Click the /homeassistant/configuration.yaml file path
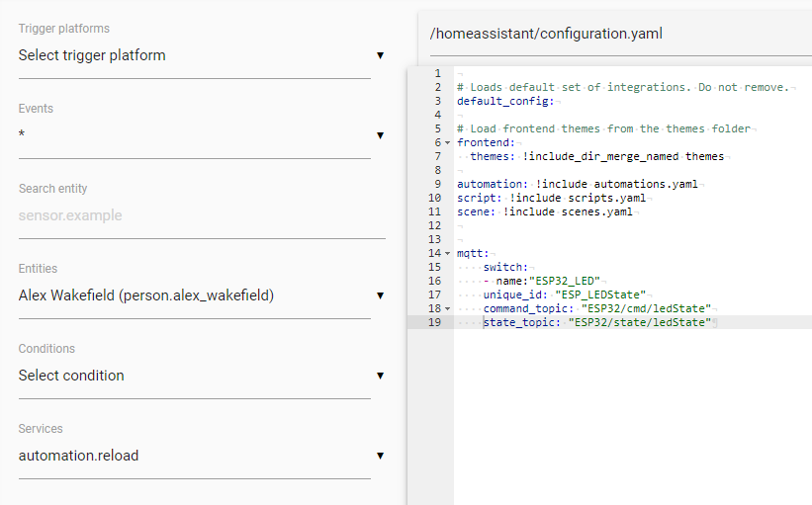The image size is (812, 505). click(x=546, y=34)
